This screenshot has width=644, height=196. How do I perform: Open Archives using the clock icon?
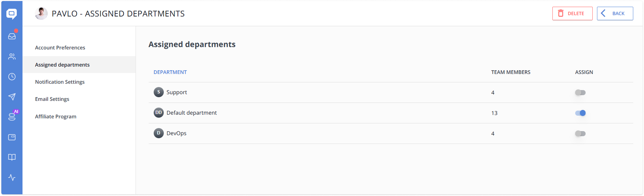click(x=12, y=77)
